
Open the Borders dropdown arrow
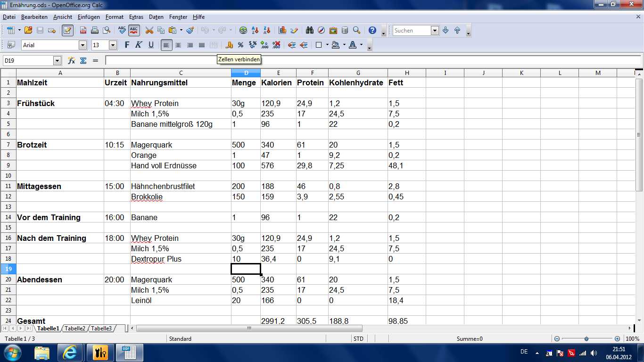(327, 45)
